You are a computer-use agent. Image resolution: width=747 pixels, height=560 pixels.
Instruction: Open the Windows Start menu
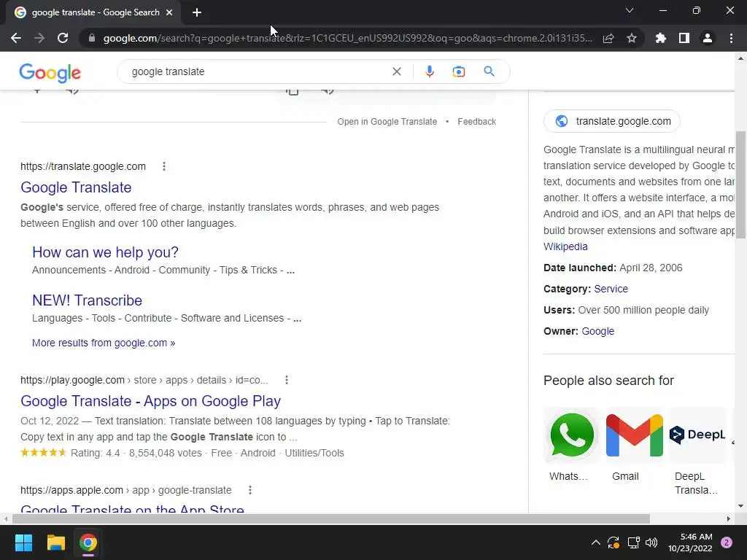click(x=23, y=542)
